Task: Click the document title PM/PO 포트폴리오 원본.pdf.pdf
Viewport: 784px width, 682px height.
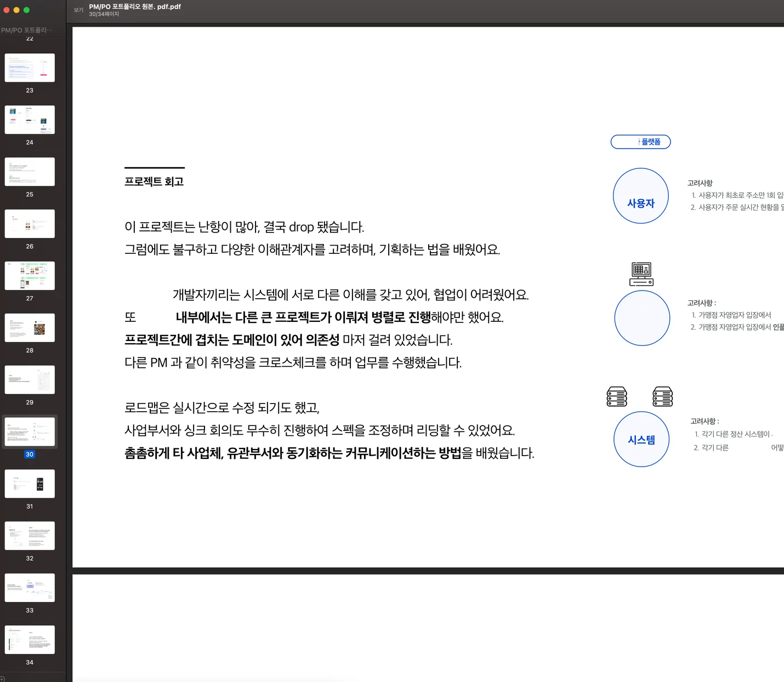Action: tap(135, 7)
